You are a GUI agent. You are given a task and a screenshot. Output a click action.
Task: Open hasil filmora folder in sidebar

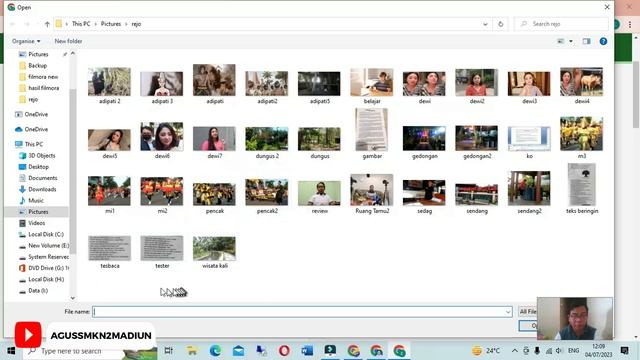click(43, 88)
